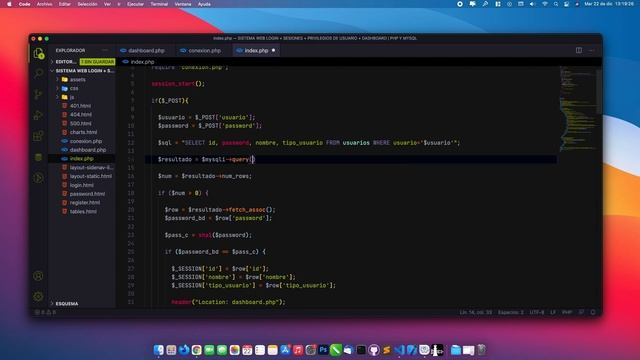Open the Ayuda menu
Screen dimensions: 640x360
[x=204, y=4]
